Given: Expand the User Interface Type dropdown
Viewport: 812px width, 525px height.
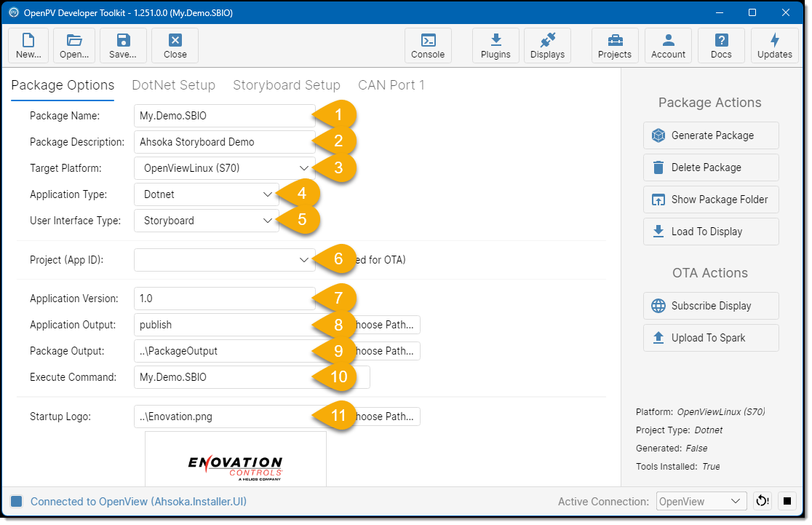Looking at the screenshot, I should pyautogui.click(x=206, y=221).
